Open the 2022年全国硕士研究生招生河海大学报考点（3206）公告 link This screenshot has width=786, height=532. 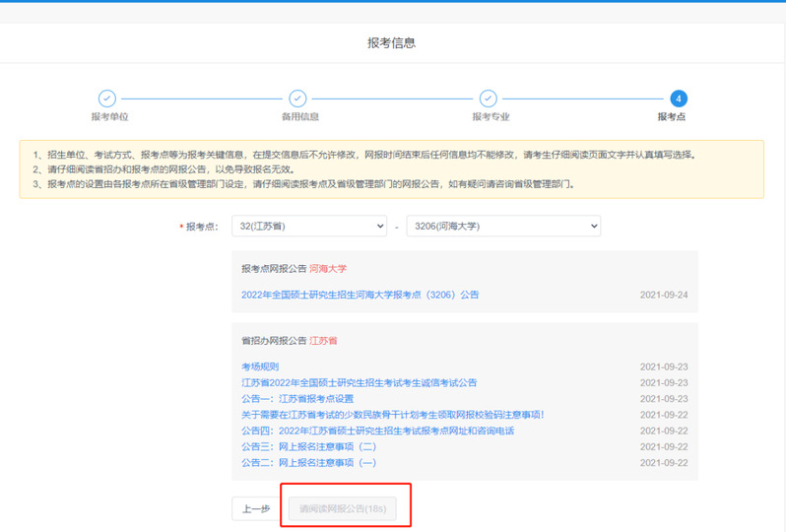click(360, 295)
